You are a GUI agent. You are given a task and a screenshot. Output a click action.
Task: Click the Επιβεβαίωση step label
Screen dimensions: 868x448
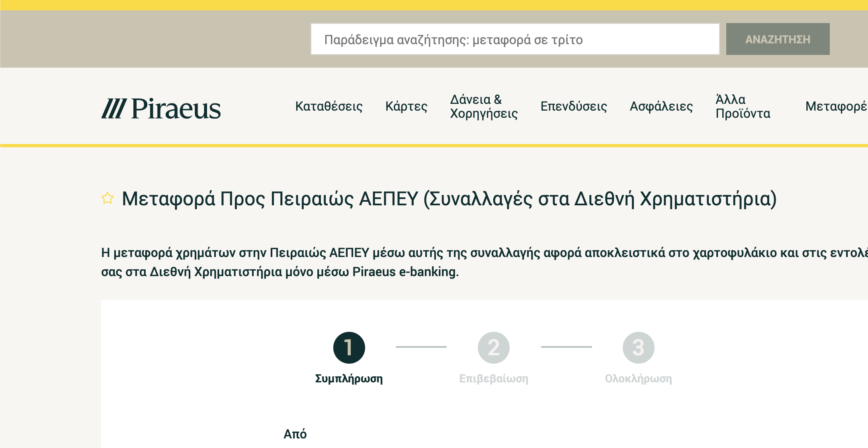tap(494, 378)
